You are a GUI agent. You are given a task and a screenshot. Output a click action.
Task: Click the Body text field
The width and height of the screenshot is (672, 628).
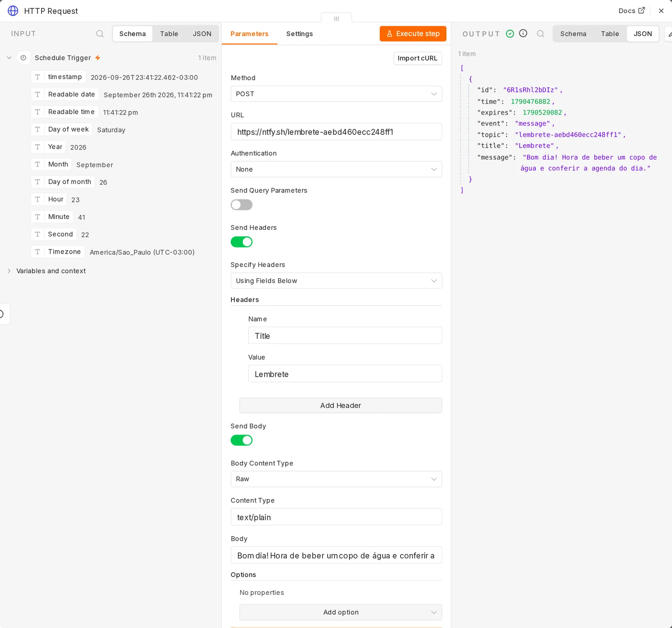click(x=336, y=555)
